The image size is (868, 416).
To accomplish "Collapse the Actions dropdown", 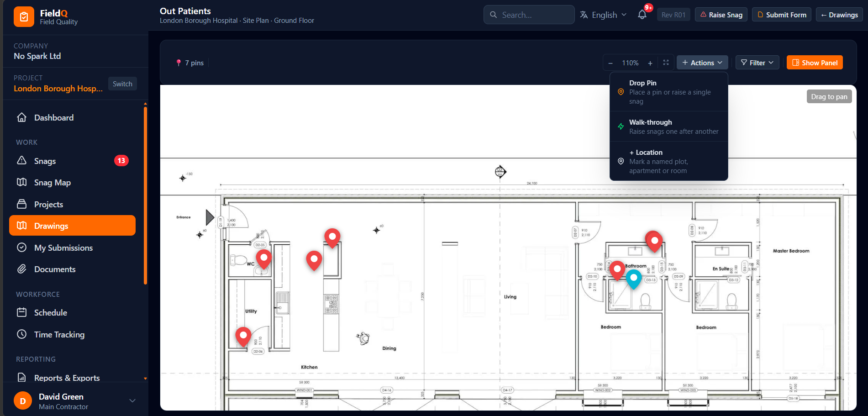I will point(702,63).
